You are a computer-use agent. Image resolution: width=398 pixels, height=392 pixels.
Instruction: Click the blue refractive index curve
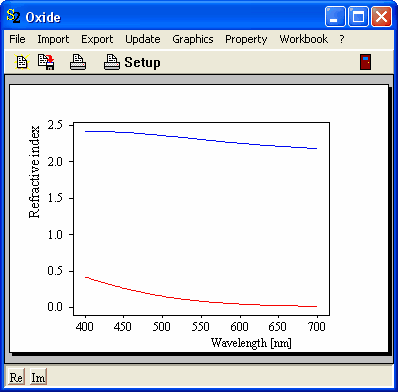point(201,140)
